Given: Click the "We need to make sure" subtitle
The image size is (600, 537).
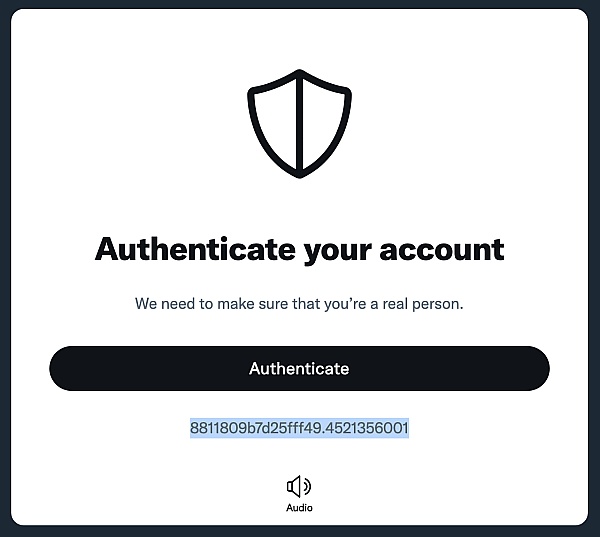Looking at the screenshot, I should click(299, 304).
